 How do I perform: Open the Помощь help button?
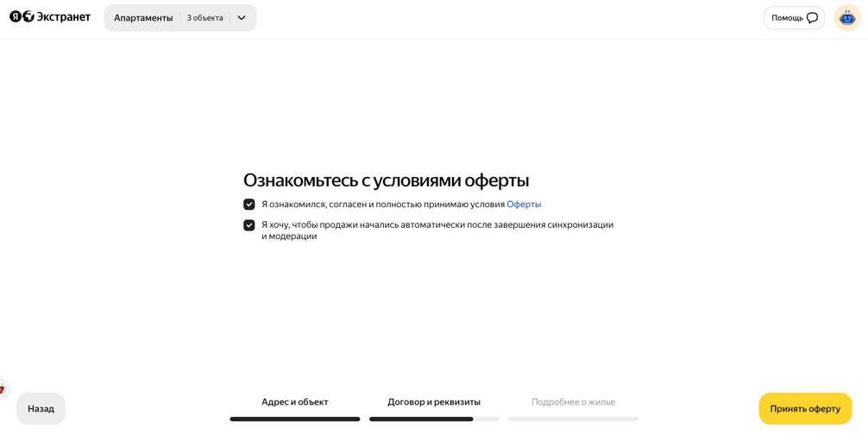pos(794,18)
